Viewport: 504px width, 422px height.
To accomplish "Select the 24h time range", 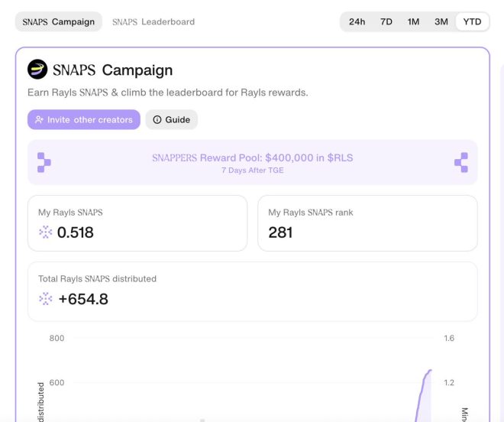I will 357,22.
